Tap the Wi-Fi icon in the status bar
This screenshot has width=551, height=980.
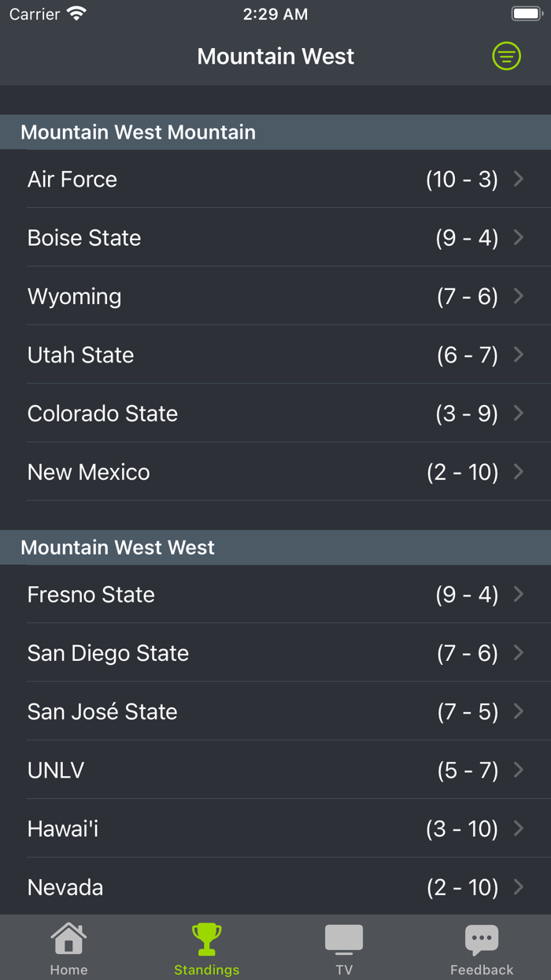(75, 13)
